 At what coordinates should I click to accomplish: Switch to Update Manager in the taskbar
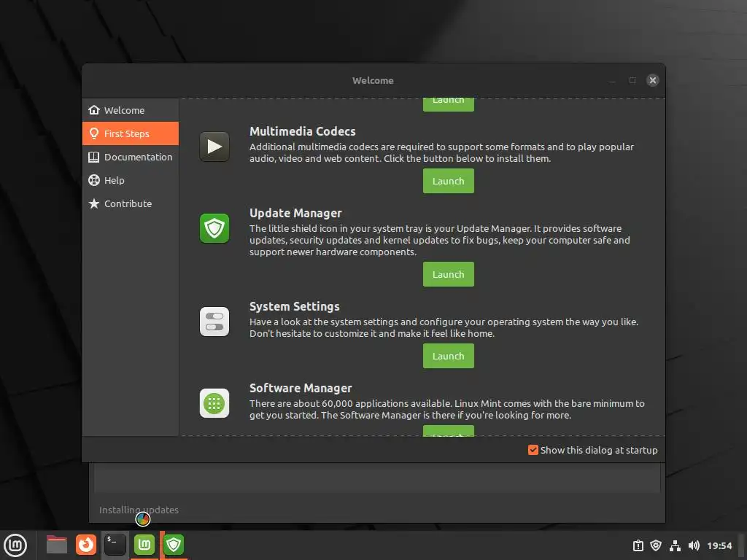pyautogui.click(x=174, y=545)
